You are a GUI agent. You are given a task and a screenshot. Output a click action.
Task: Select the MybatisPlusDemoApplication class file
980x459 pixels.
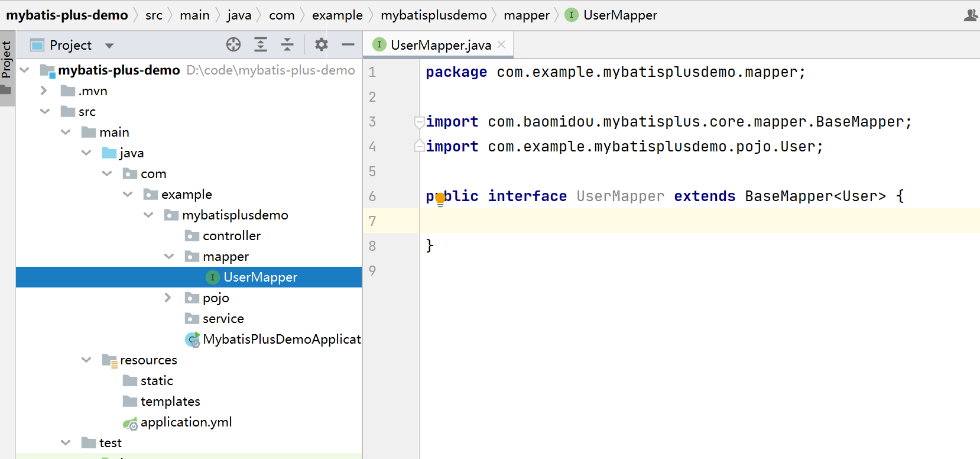point(281,340)
